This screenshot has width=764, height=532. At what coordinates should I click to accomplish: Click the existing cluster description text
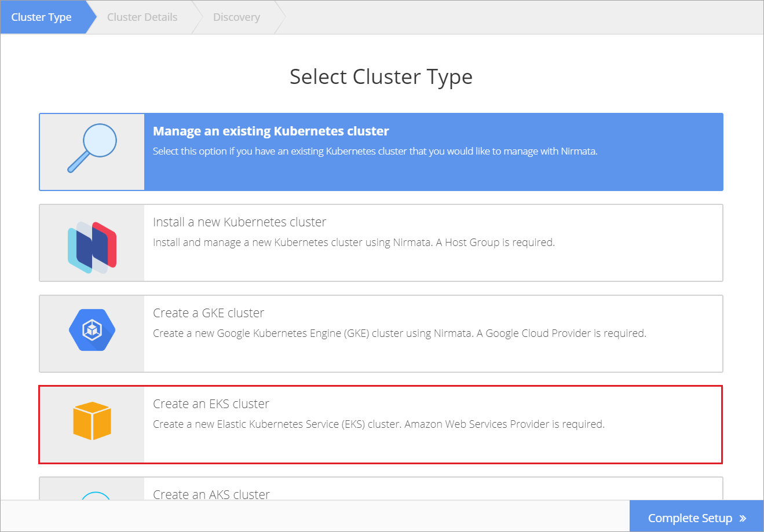(375, 152)
